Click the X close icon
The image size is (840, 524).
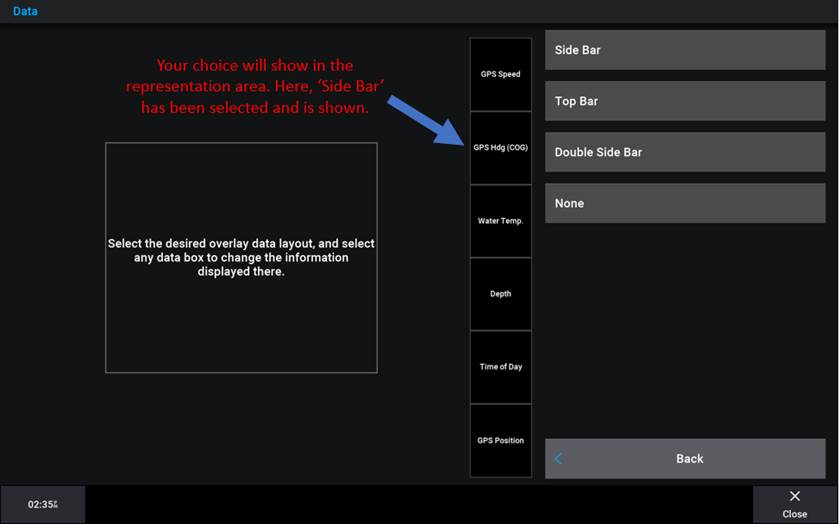coord(795,497)
